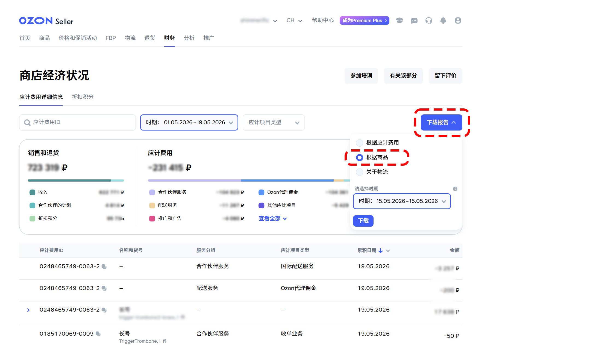Screen dimensions: 602x364
Task: Click the Ozon代理佣金 blue legend swatch
Action: point(261,192)
